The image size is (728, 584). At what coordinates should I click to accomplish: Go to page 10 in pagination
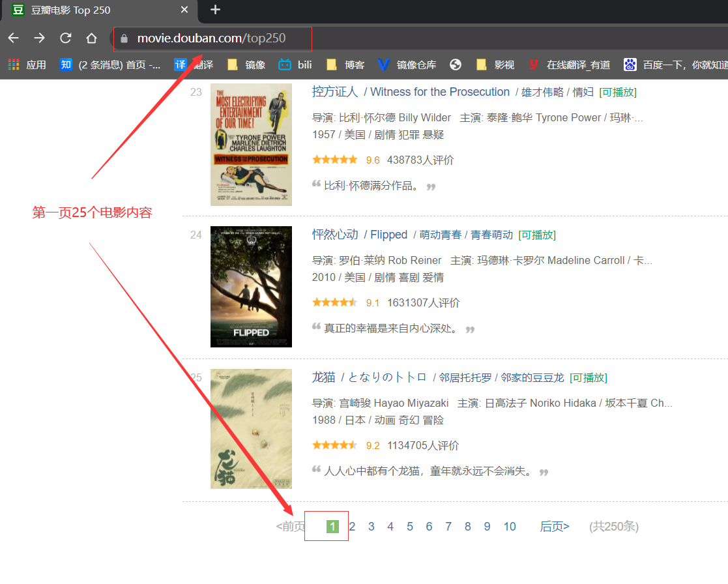click(510, 527)
